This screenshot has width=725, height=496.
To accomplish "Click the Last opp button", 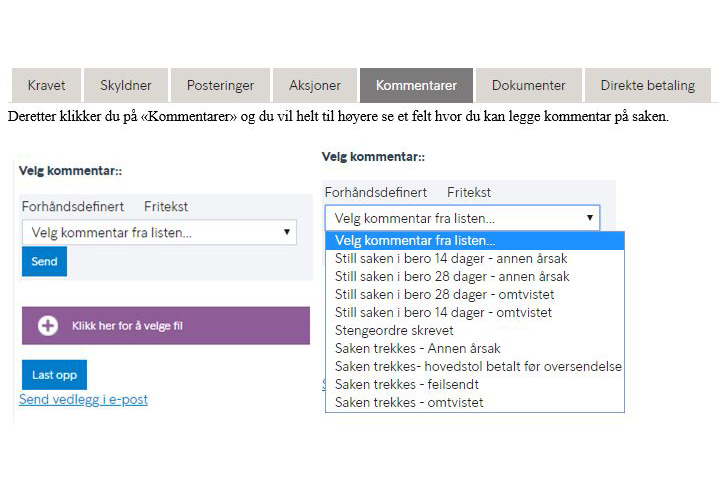I will (x=55, y=375).
